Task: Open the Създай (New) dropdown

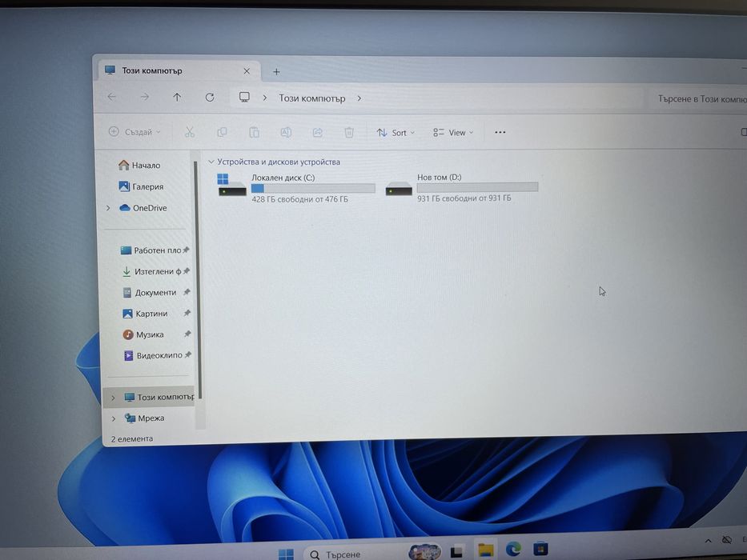Action: click(x=135, y=131)
